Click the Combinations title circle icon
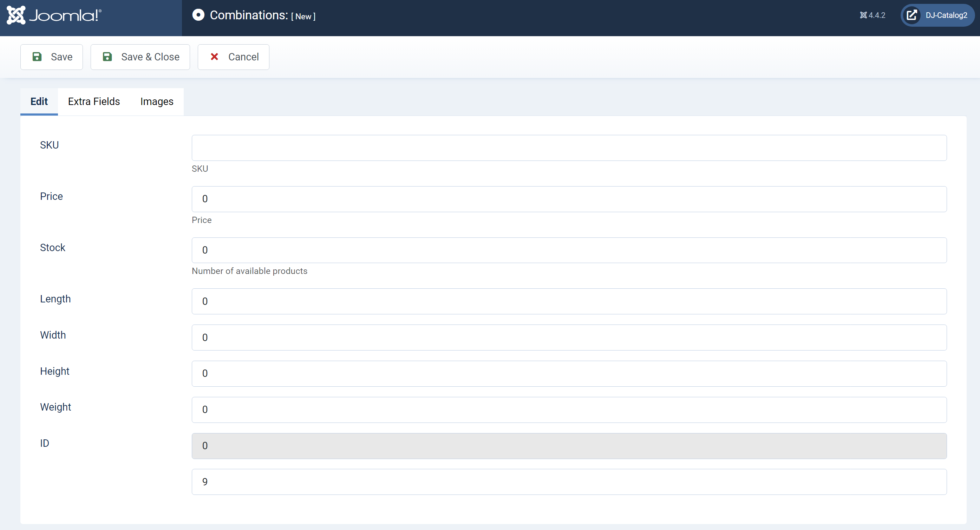The width and height of the screenshot is (980, 530). 198,15
